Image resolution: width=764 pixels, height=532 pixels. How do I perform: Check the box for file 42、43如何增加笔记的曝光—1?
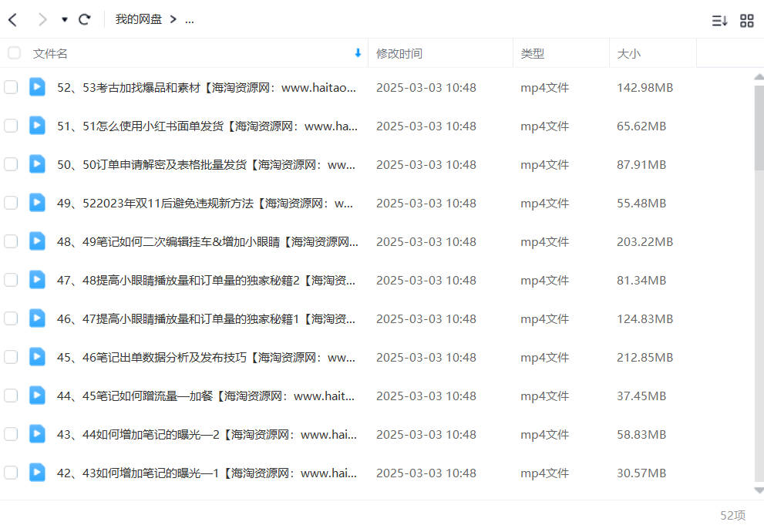click(11, 473)
